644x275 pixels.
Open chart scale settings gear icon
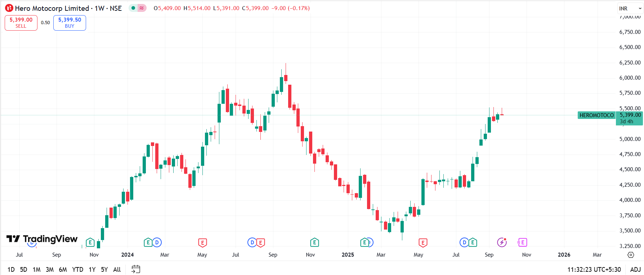click(x=631, y=255)
